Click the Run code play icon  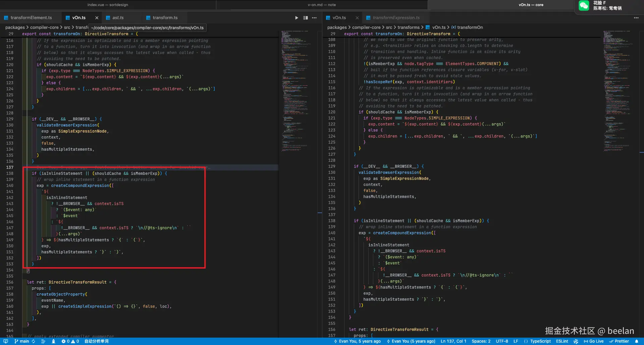[297, 18]
